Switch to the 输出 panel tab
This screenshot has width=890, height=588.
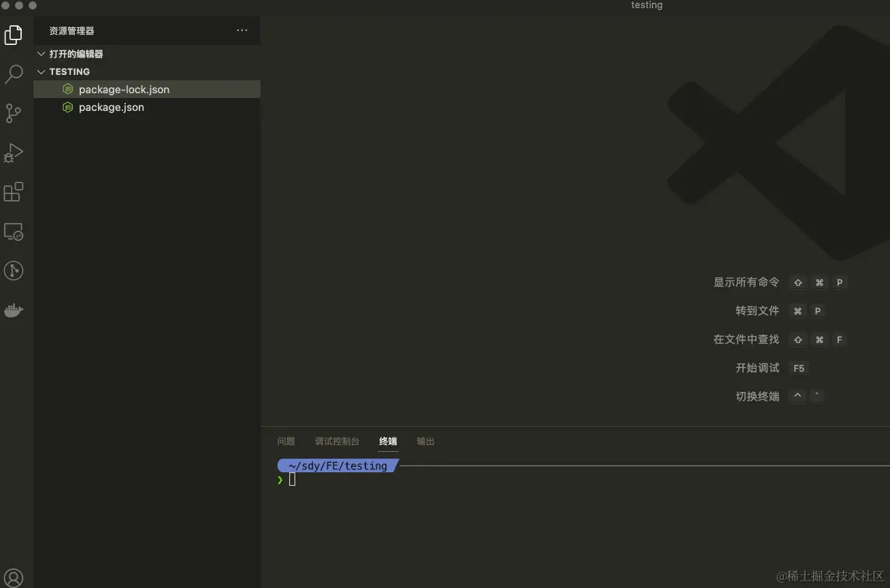point(425,441)
